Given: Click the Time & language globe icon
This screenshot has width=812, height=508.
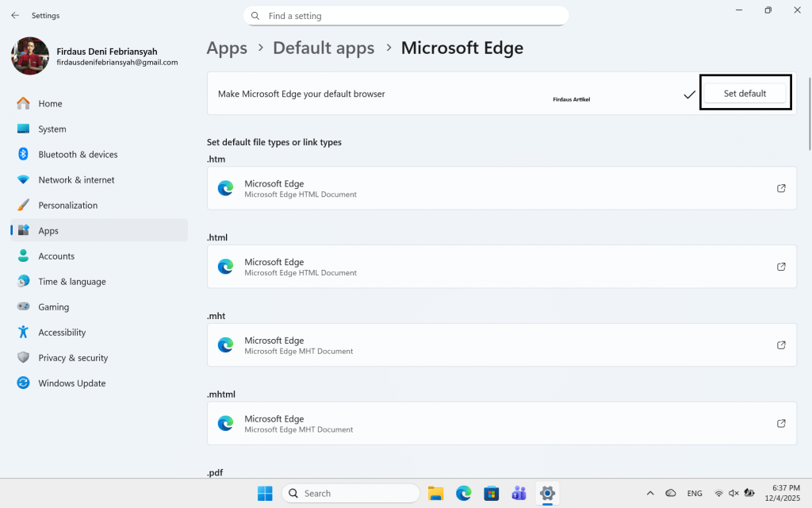Looking at the screenshot, I should point(23,281).
